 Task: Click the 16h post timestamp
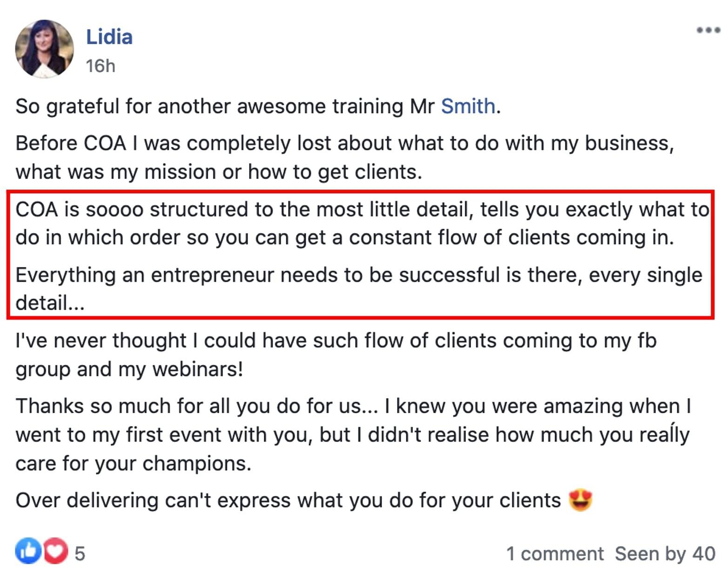point(101,66)
